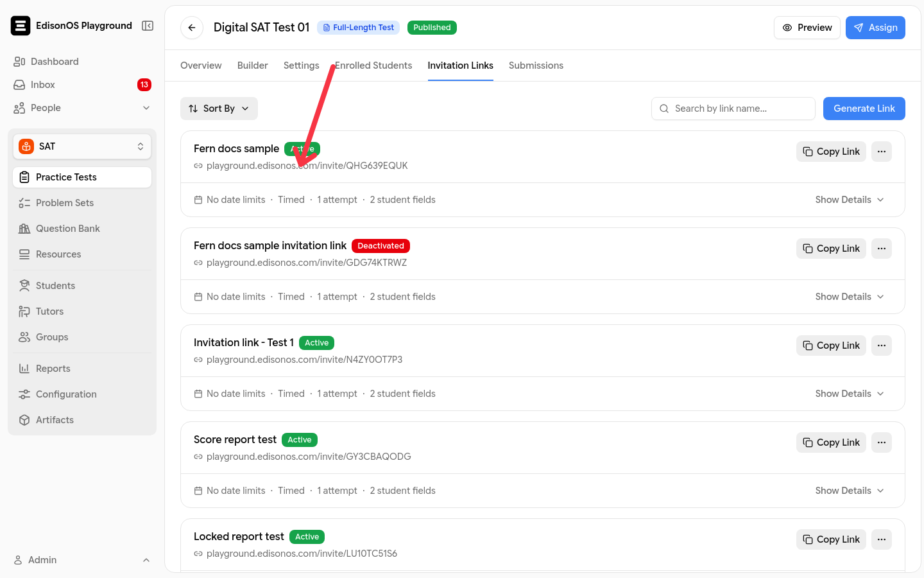
Task: Copy Link for Locked report test
Action: [x=831, y=539]
